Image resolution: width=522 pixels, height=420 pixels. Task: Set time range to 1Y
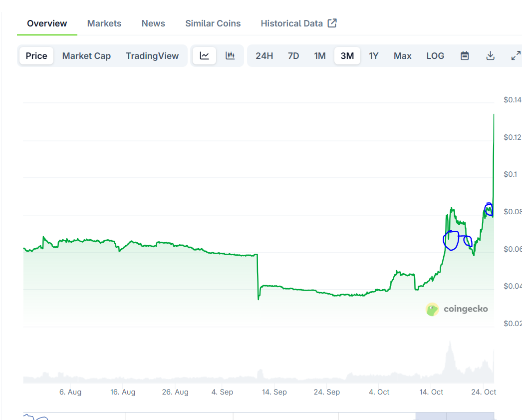(x=373, y=55)
